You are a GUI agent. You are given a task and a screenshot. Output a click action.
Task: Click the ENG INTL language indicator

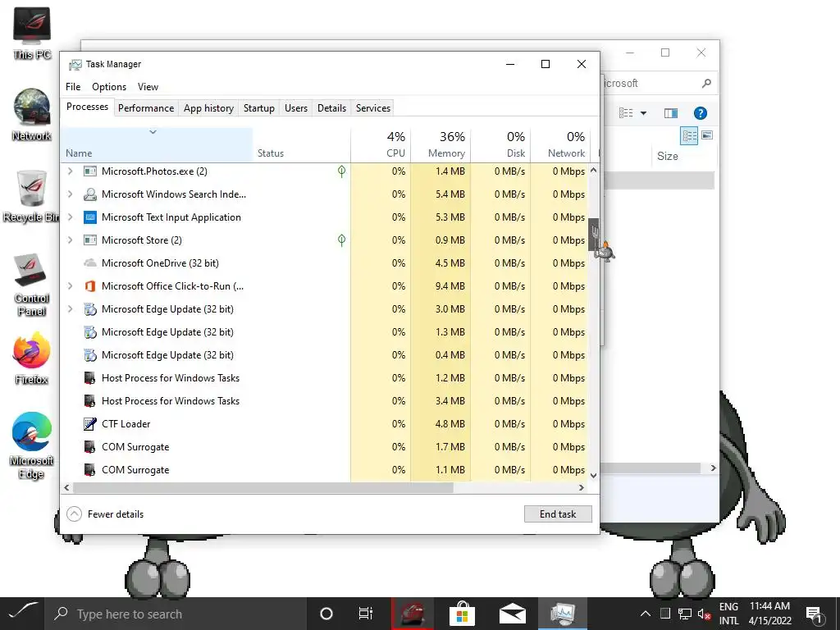[728, 614]
